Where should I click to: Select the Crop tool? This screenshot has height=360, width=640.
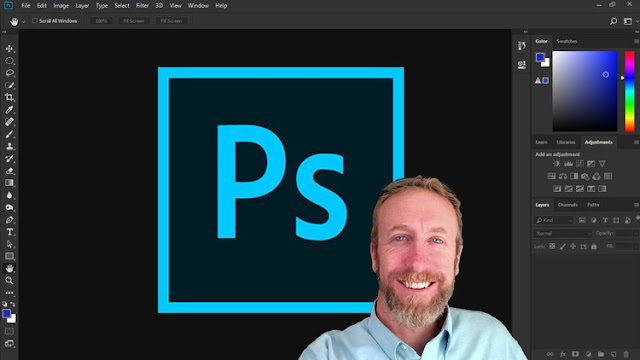click(x=9, y=97)
